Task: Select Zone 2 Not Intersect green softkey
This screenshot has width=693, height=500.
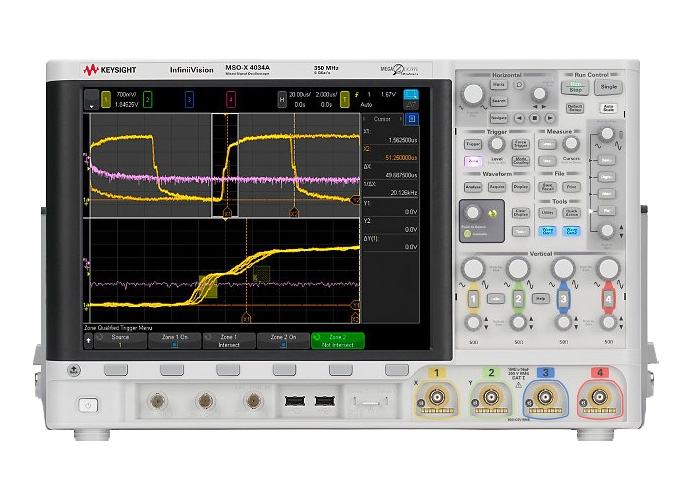Action: [x=338, y=340]
